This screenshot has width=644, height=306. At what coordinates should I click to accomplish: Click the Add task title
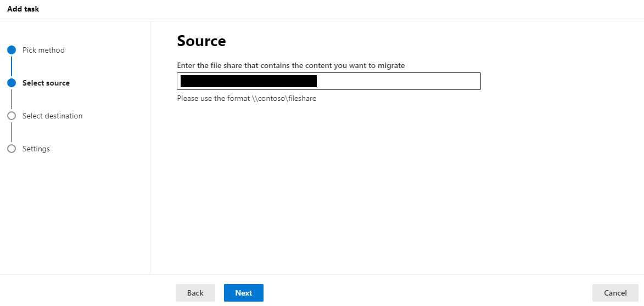click(23, 9)
